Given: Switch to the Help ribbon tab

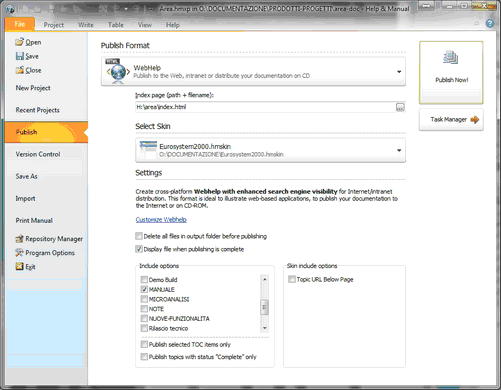Looking at the screenshot, I should click(x=173, y=25).
